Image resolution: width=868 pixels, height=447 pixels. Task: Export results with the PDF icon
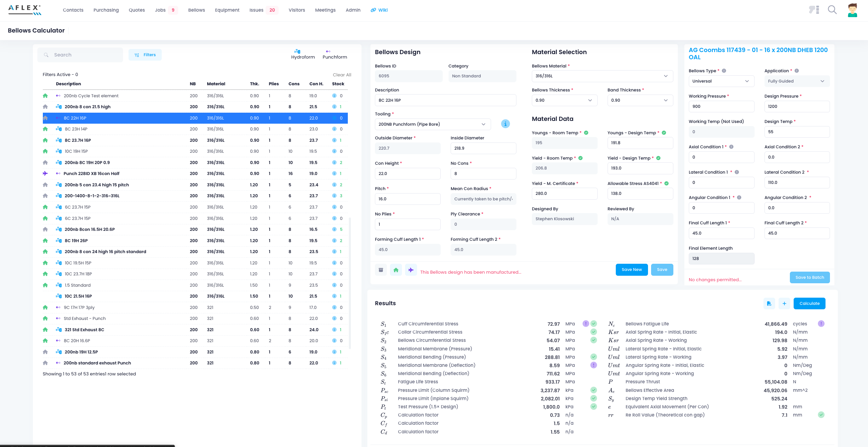[769, 303]
